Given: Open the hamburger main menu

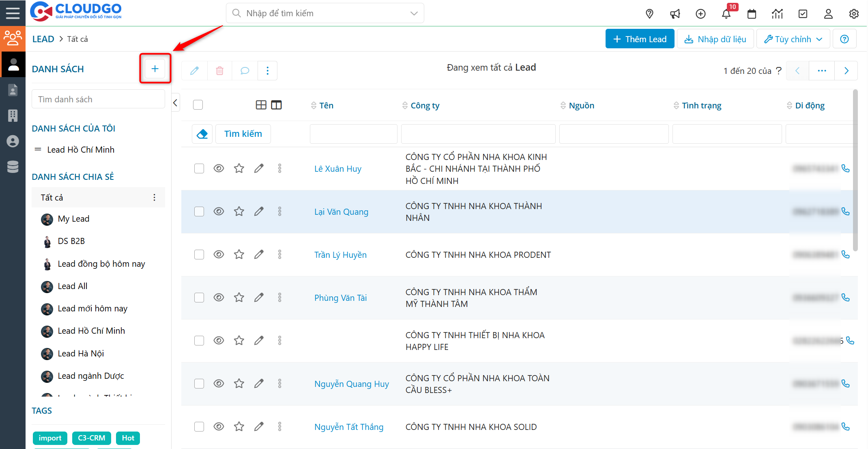Looking at the screenshot, I should [13, 13].
